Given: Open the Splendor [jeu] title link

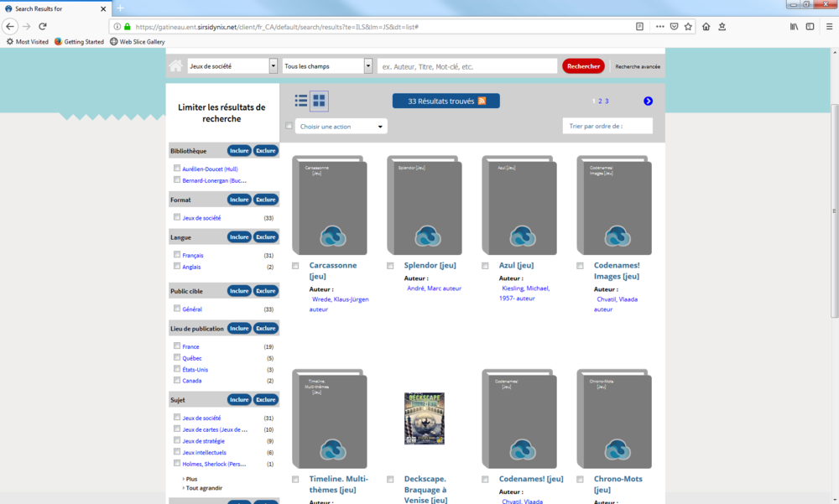Looking at the screenshot, I should click(430, 265).
